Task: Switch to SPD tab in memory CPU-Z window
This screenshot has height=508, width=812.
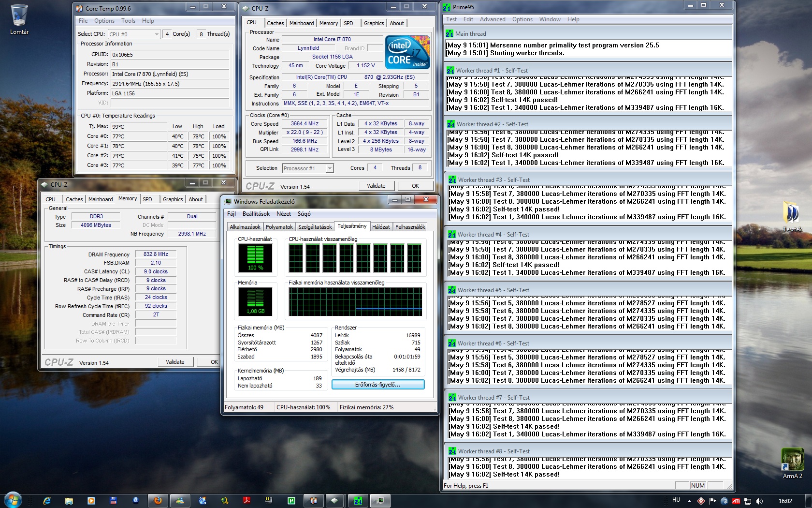Action: 147,199
